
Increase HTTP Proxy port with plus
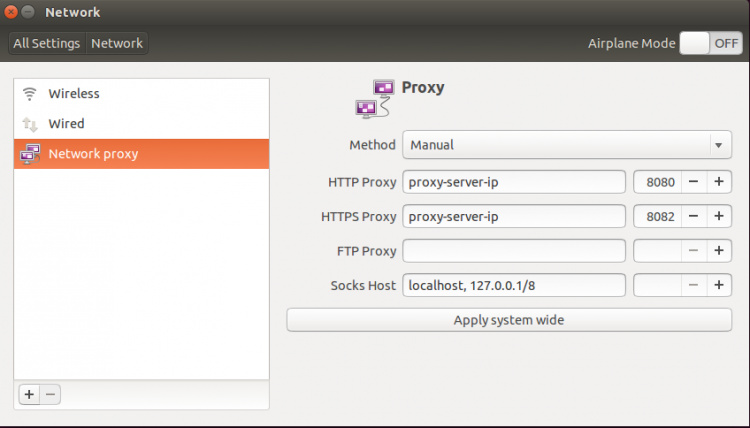pos(718,182)
